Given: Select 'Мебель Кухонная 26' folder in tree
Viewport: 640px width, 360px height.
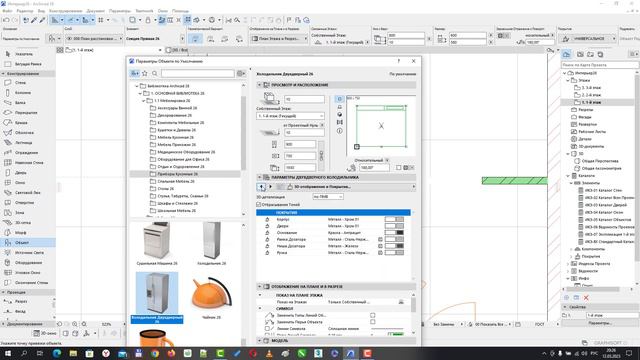Looking at the screenshot, I should pyautogui.click(x=176, y=137).
